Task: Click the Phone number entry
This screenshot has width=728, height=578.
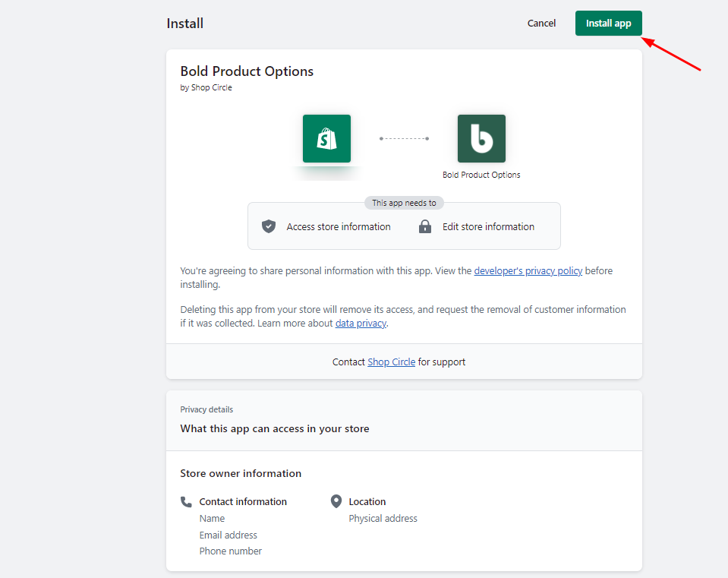Action: click(230, 551)
